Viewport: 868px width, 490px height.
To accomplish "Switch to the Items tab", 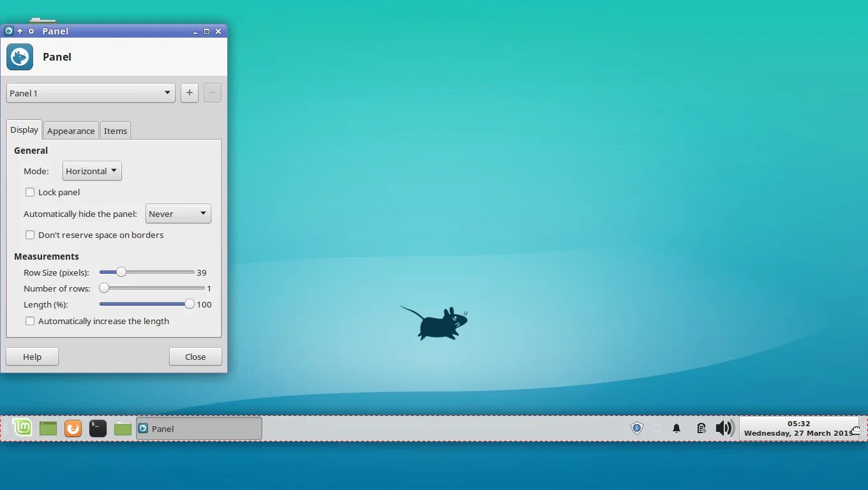I will tap(116, 131).
